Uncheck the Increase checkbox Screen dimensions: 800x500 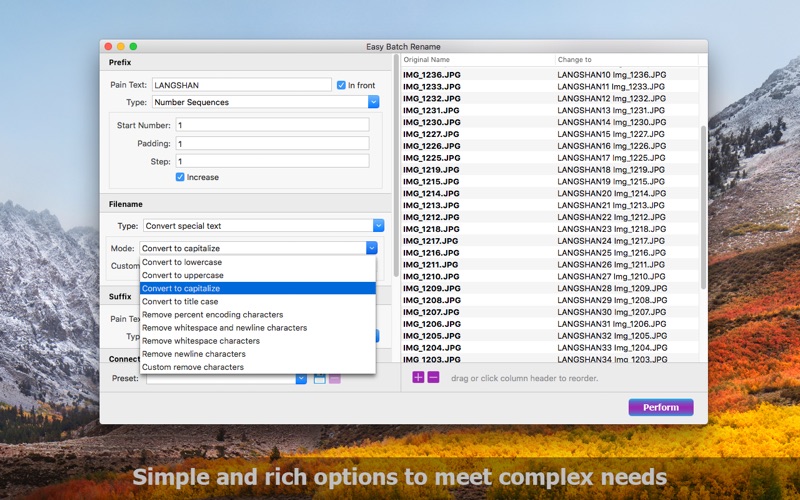(x=180, y=177)
